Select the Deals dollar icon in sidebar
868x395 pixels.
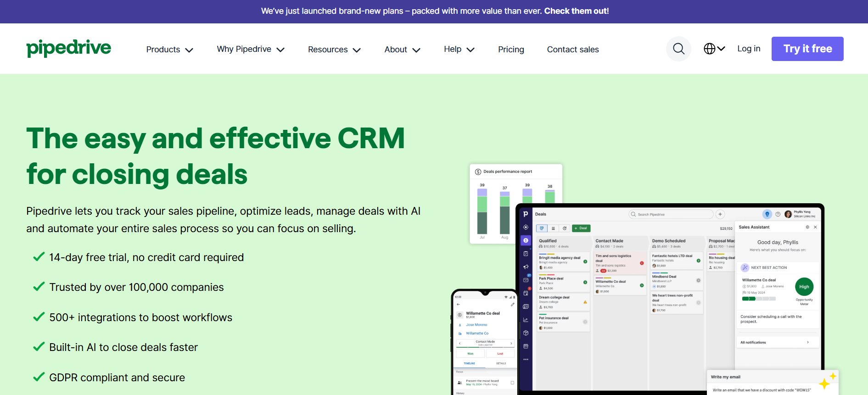tap(526, 240)
